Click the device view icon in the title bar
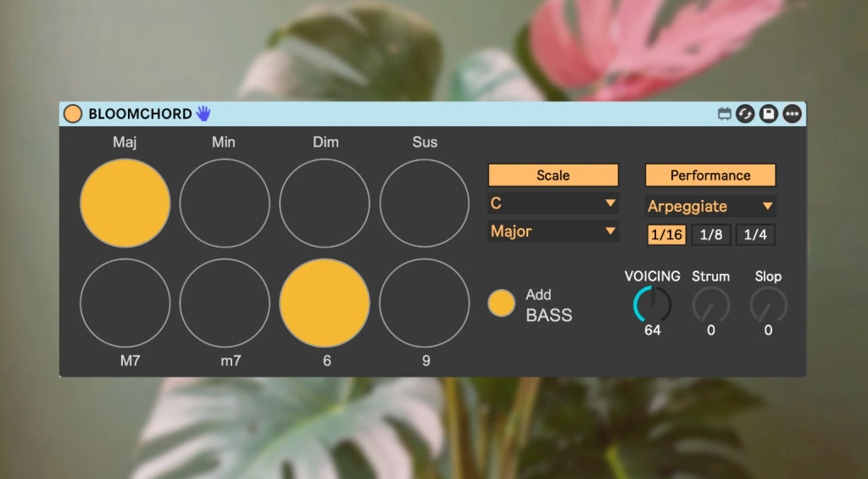This screenshot has width=868, height=479. click(724, 114)
